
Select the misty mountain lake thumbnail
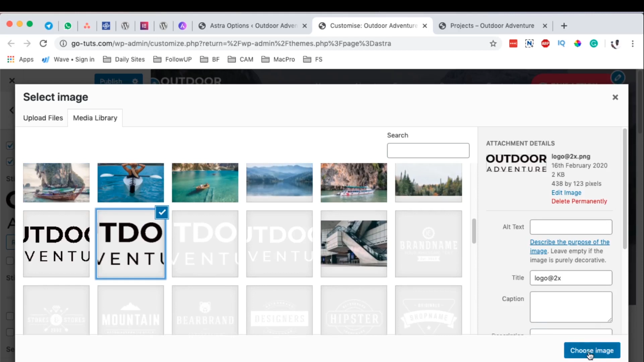click(280, 183)
